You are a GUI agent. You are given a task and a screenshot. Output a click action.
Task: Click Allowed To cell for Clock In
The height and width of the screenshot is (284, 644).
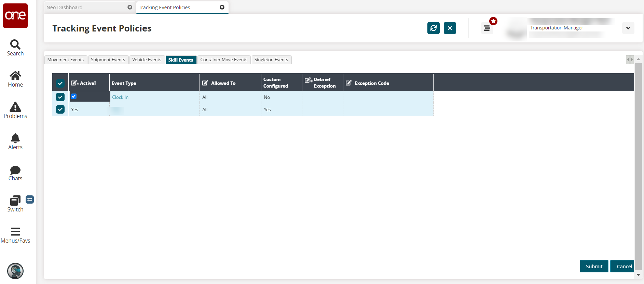coord(230,97)
